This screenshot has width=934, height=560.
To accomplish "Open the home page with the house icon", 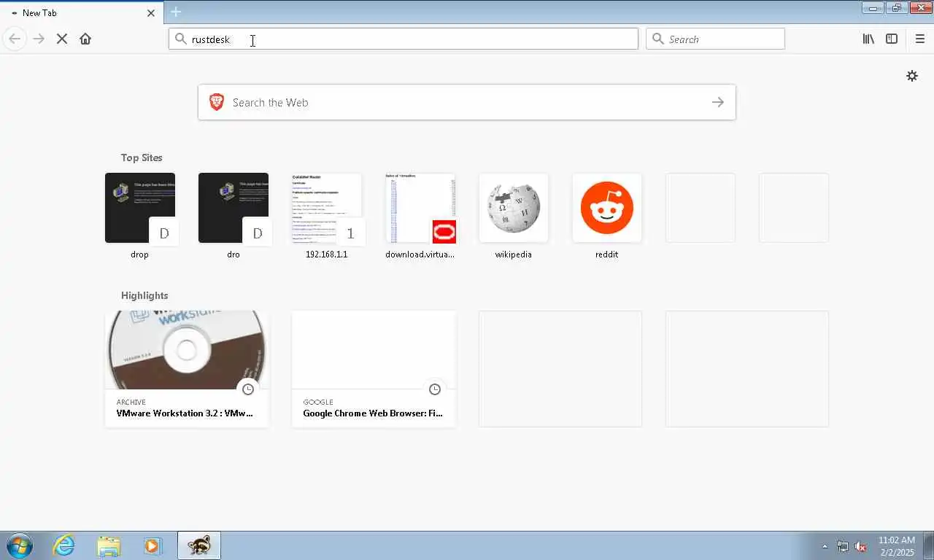I will 85,39.
